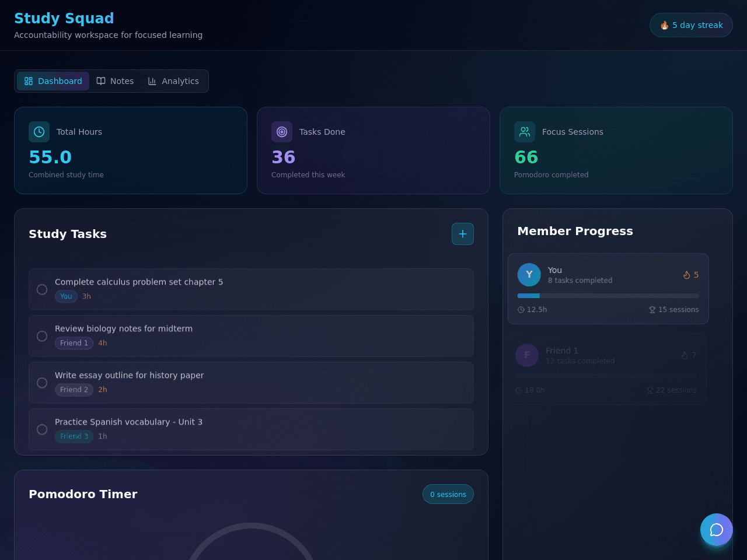747x560 pixels.
Task: Click the 55.0 total hours value
Action: coord(50,157)
